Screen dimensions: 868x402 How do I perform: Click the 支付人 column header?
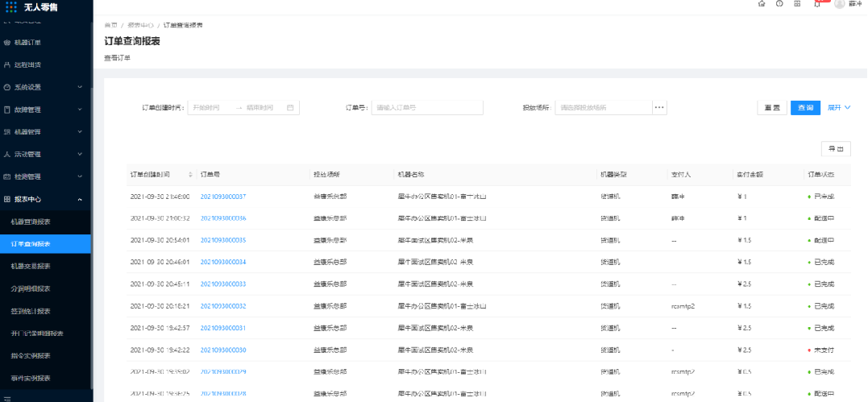679,175
